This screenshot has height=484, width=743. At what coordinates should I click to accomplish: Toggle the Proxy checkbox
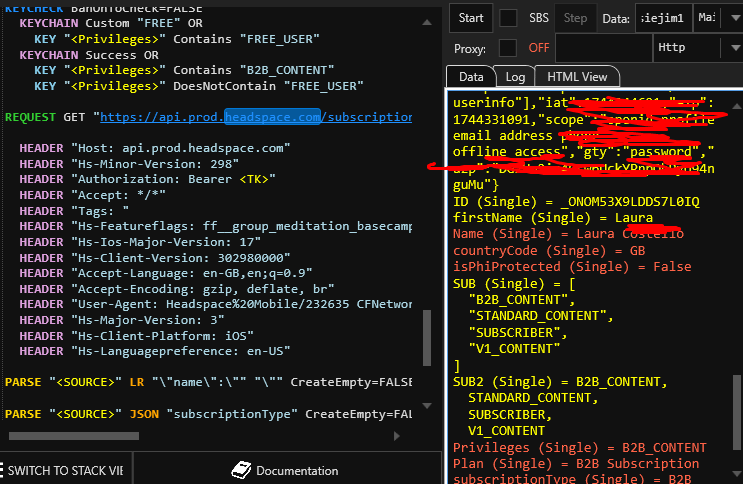pos(507,48)
